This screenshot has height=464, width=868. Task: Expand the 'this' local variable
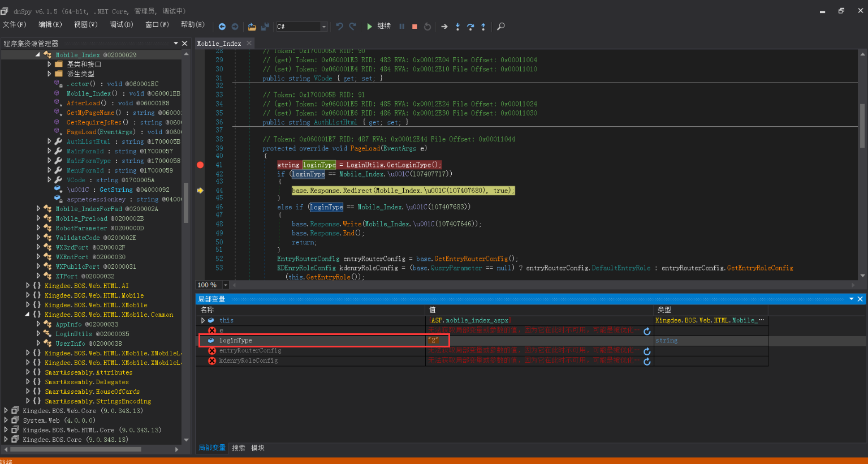tap(203, 320)
